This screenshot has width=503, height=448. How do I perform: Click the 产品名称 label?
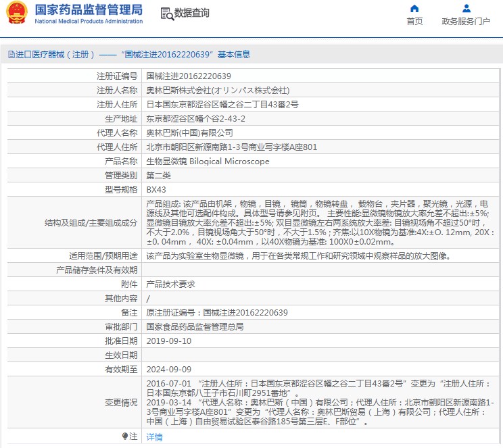pos(121,161)
